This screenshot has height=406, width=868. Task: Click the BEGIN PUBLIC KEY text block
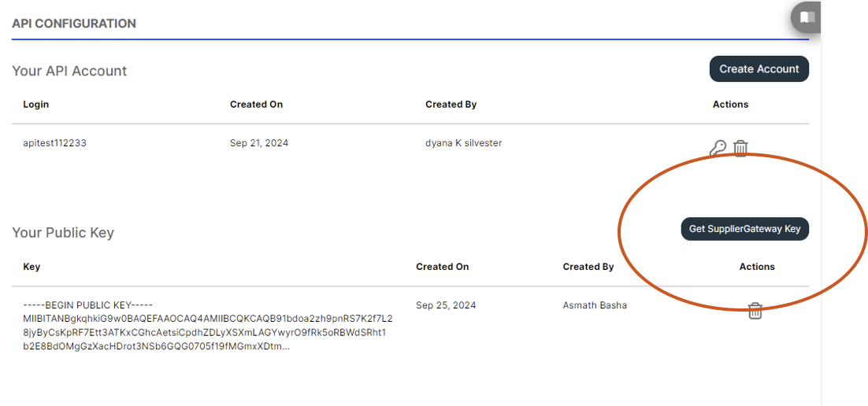pos(208,326)
